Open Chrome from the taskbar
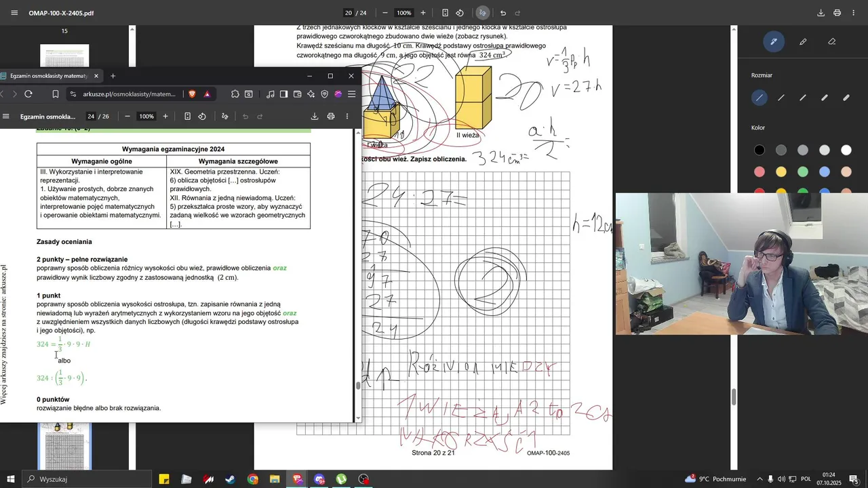868x488 pixels. (x=253, y=479)
